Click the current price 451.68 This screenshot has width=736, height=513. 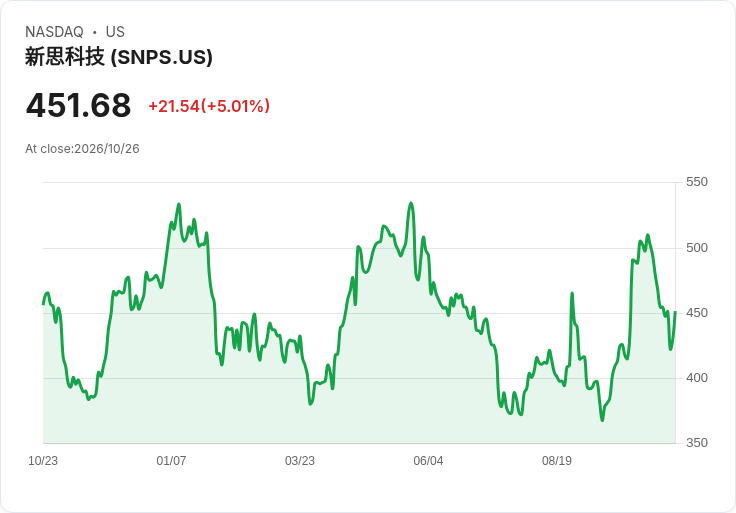[x=78, y=105]
